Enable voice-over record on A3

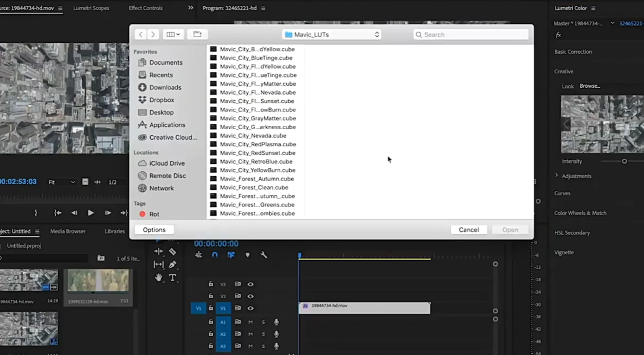coord(276,346)
